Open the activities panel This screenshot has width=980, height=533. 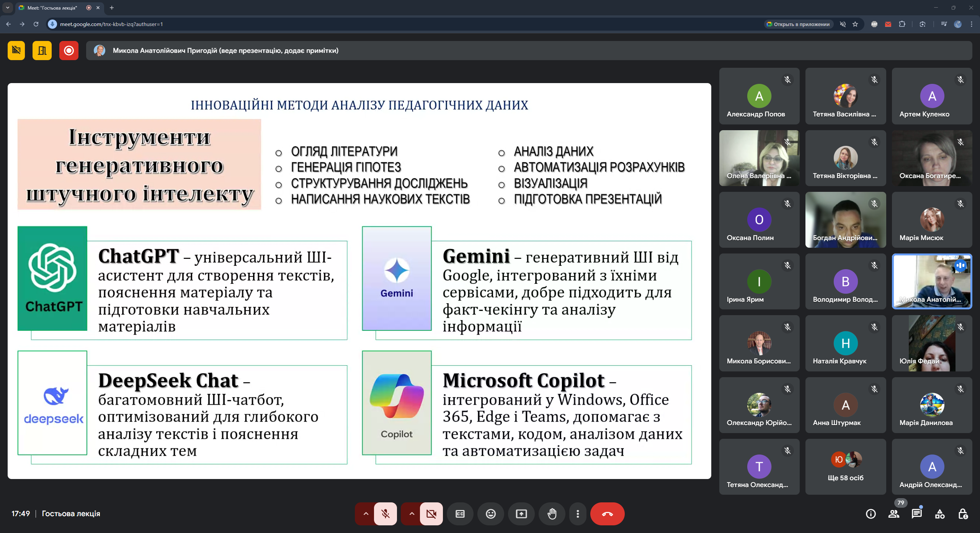coord(940,514)
